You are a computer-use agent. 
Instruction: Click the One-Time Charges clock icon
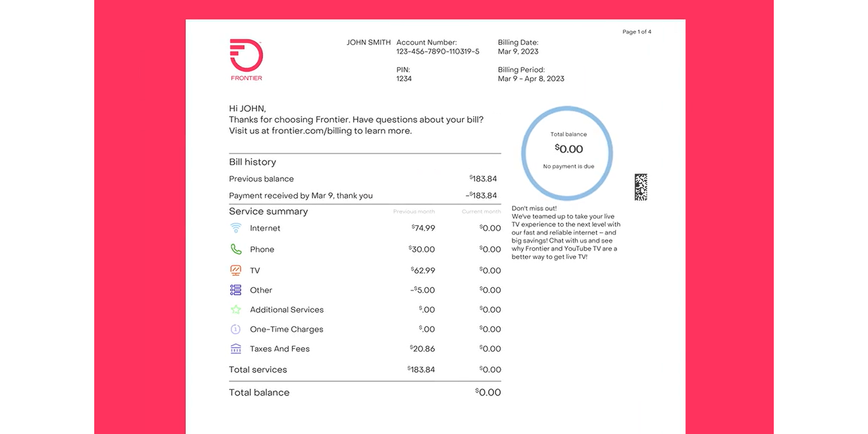[x=236, y=329]
